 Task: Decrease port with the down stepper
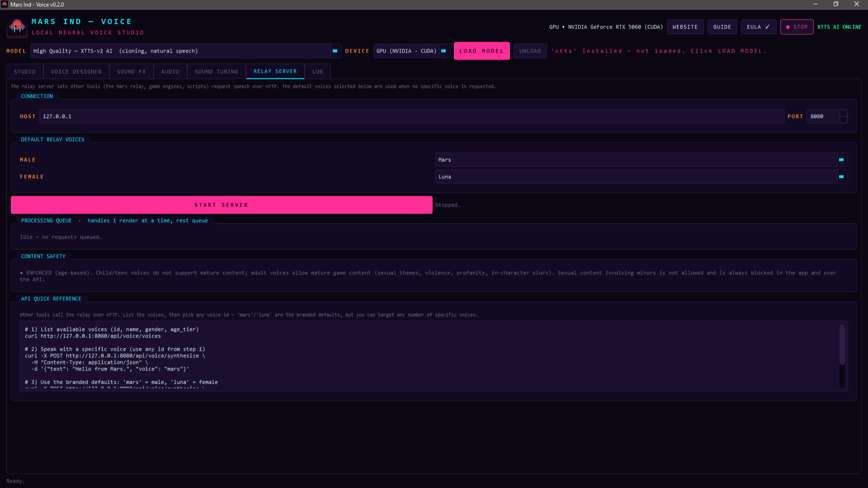(x=844, y=120)
